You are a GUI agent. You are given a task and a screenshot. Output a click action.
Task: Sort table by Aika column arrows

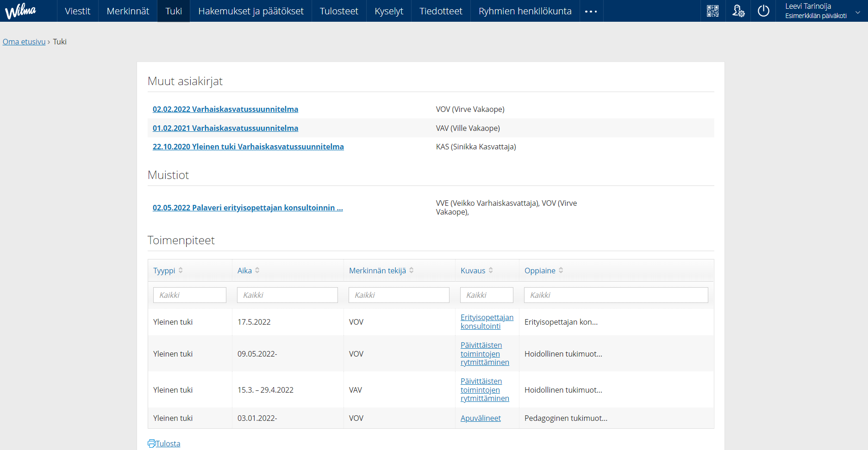coord(257,271)
